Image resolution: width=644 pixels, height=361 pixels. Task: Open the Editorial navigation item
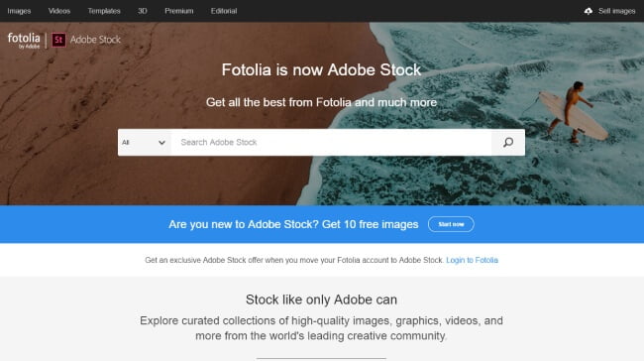[x=224, y=11]
